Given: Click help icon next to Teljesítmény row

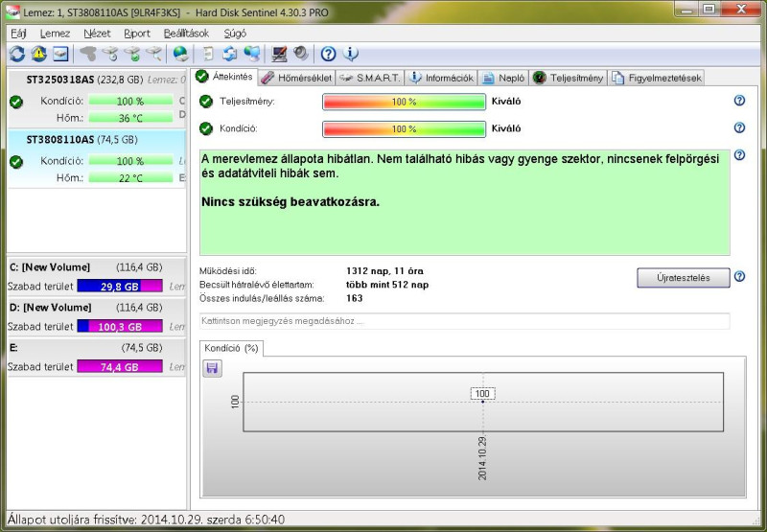Looking at the screenshot, I should coord(739,101).
